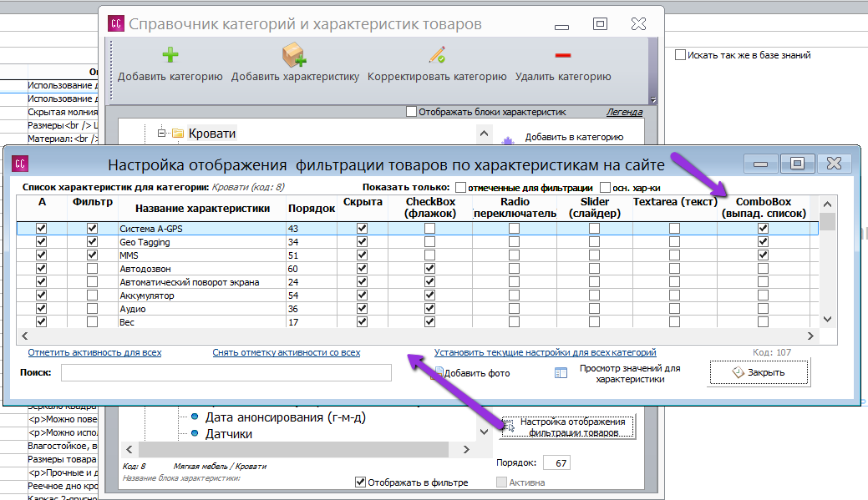Click the Порядок field showing 67

(x=556, y=463)
